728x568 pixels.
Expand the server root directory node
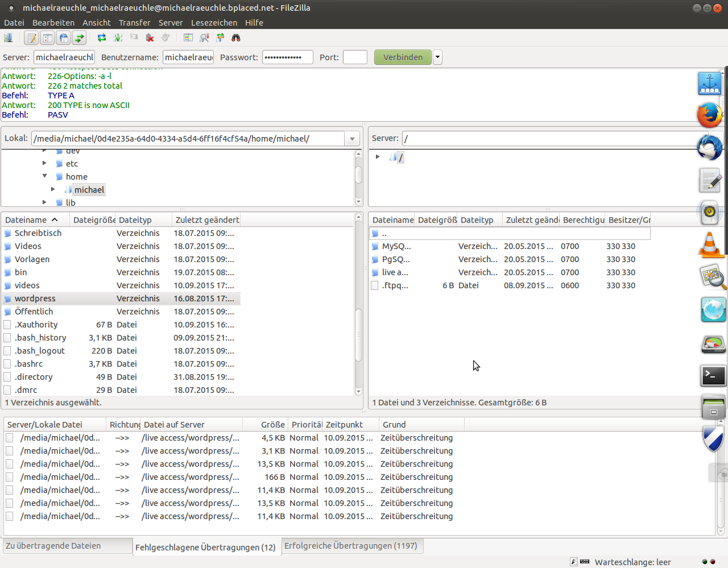(378, 157)
